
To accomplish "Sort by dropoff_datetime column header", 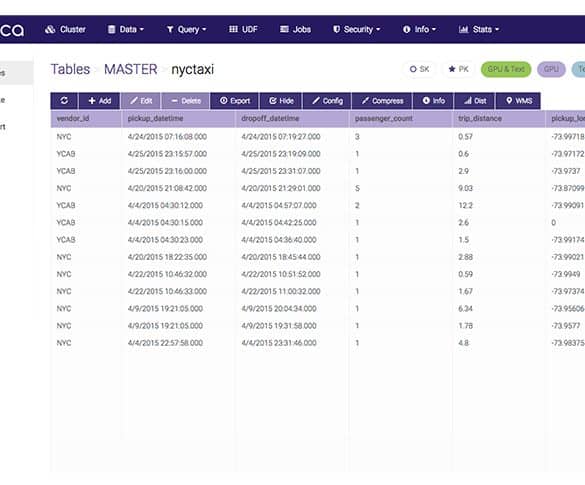I will pyautogui.click(x=292, y=119).
